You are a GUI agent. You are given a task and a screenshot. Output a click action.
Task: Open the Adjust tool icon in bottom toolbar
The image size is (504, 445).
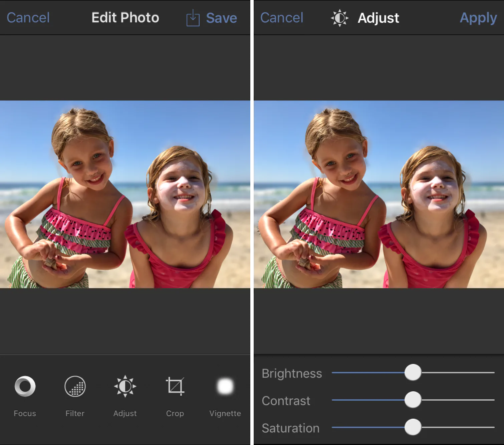click(x=125, y=386)
